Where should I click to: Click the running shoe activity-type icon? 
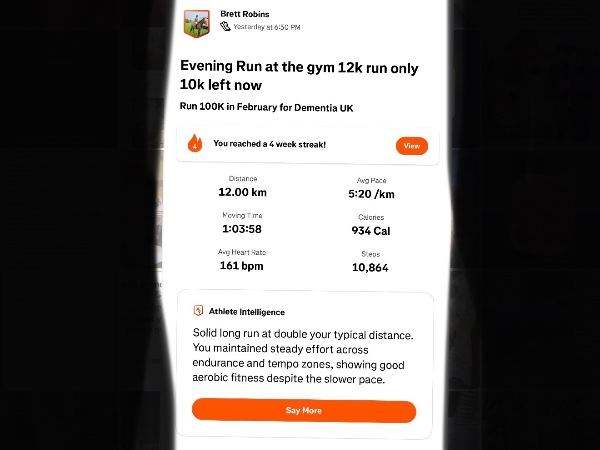tap(225, 26)
